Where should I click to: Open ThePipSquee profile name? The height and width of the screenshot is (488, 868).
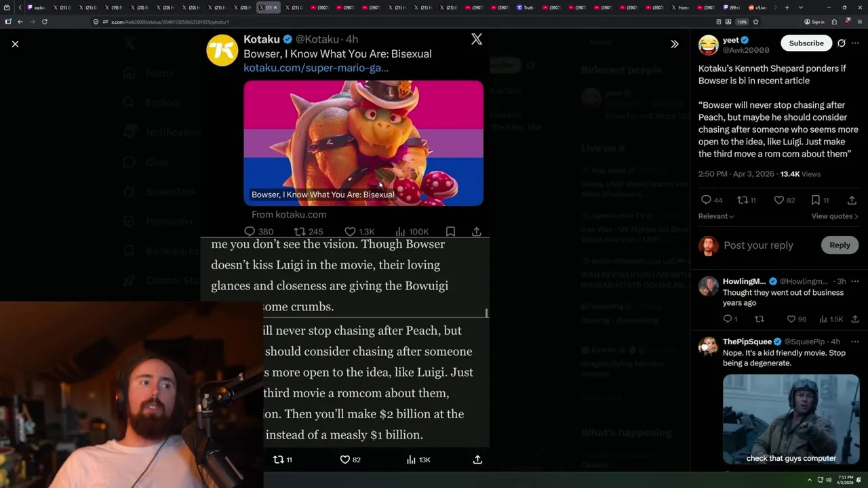747,342
